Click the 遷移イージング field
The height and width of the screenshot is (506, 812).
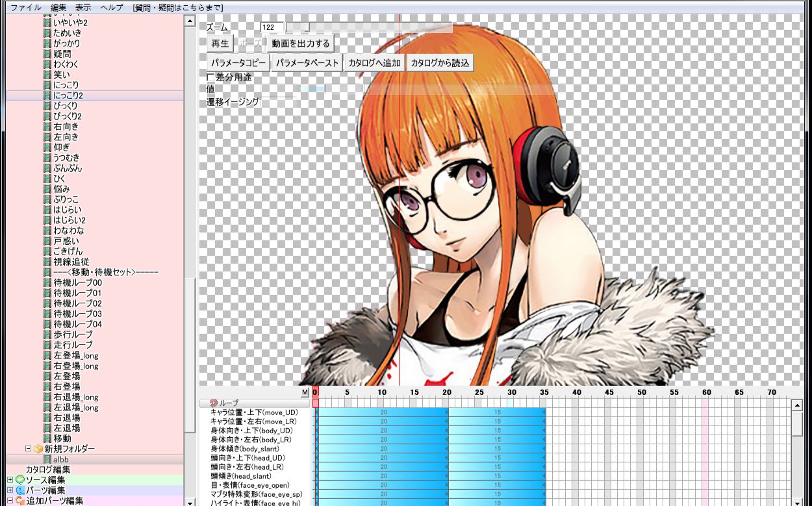pos(278,102)
